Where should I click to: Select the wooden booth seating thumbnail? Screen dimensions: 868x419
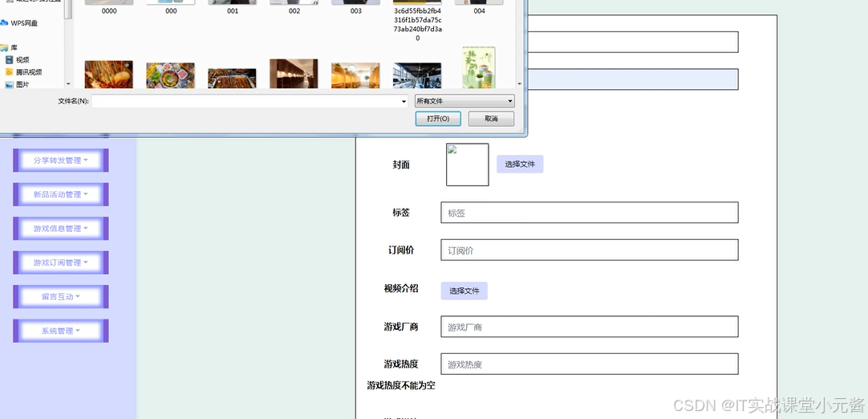coord(355,75)
